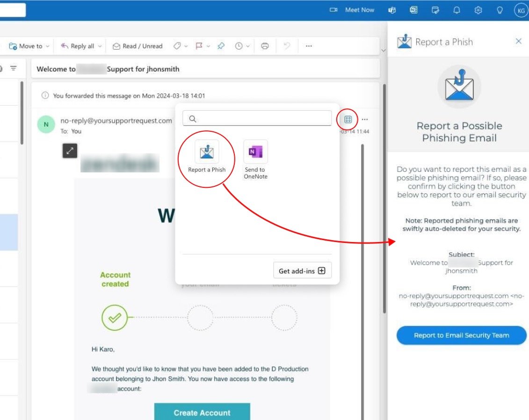Open the notifications bell
This screenshot has height=420, width=529.
pyautogui.click(x=457, y=10)
